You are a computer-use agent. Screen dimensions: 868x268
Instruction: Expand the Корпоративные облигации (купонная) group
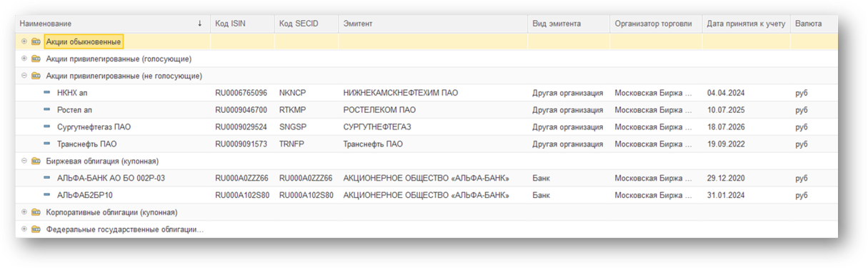tap(24, 212)
